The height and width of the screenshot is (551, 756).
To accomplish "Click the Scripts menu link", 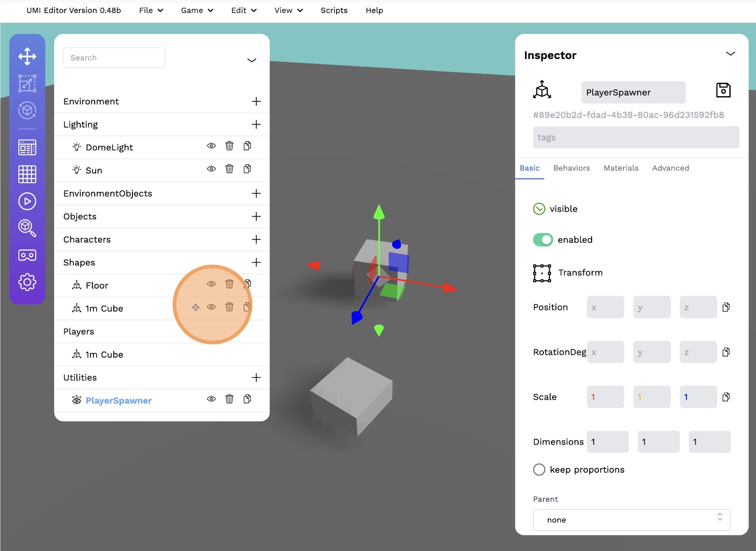I will (x=334, y=10).
